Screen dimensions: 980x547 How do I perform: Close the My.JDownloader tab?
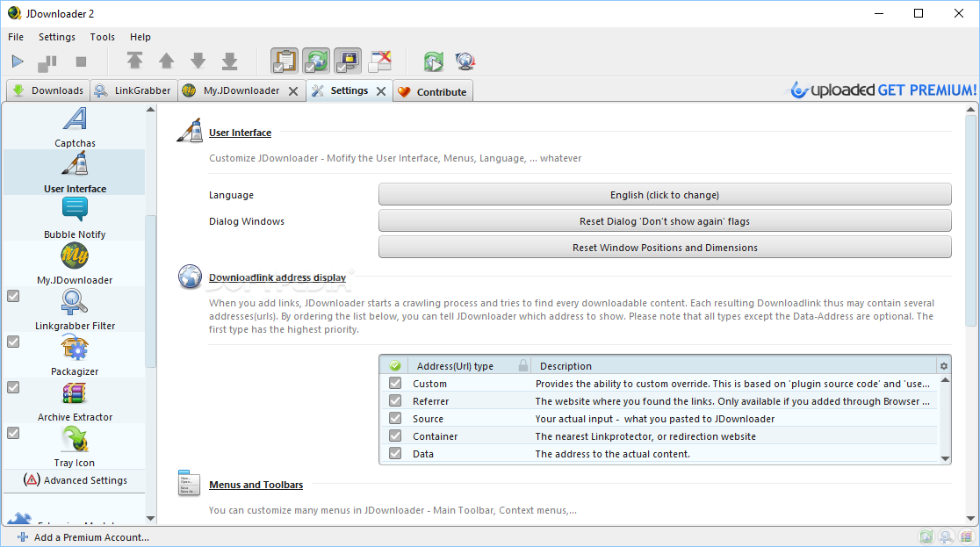[293, 91]
